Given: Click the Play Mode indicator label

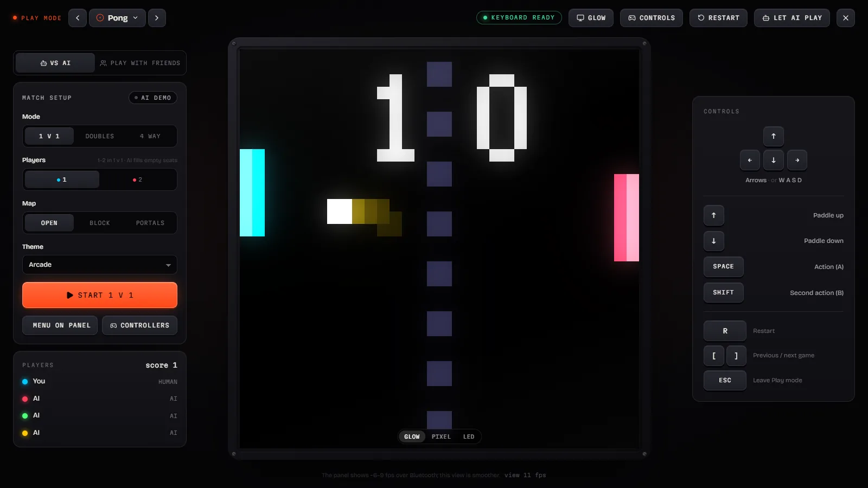Looking at the screenshot, I should (x=37, y=18).
